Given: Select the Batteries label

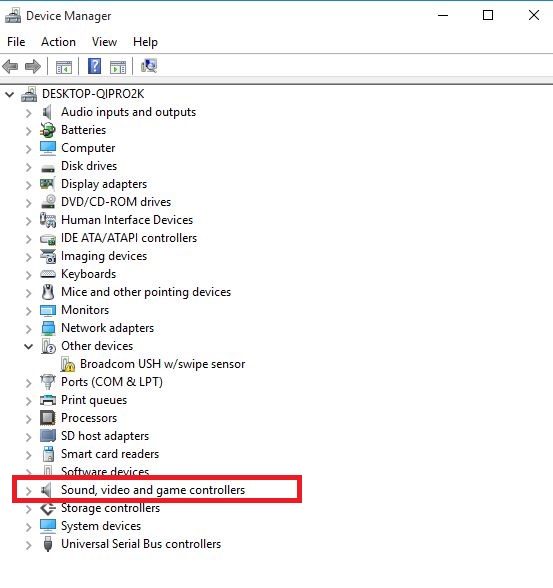Looking at the screenshot, I should pyautogui.click(x=84, y=130).
